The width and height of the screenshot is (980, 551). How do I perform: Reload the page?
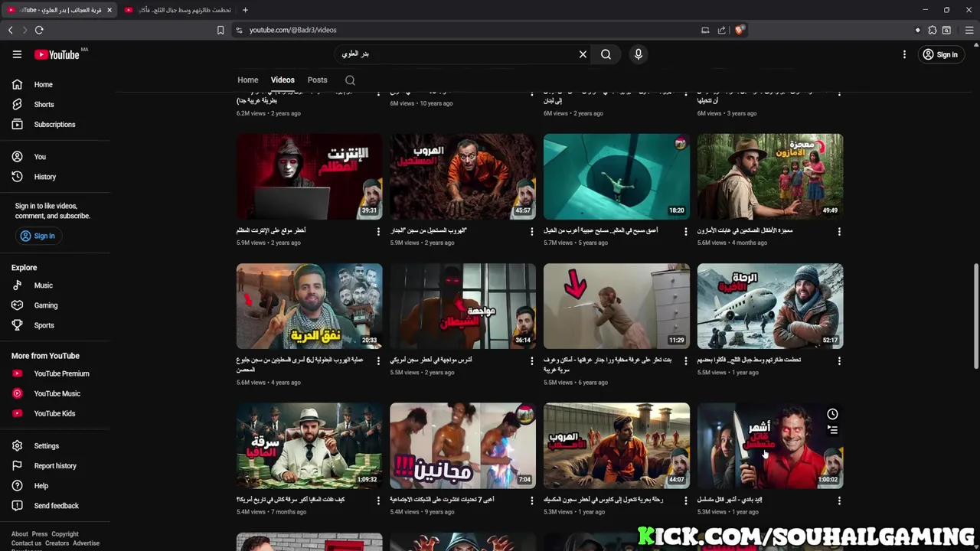pyautogui.click(x=39, y=30)
